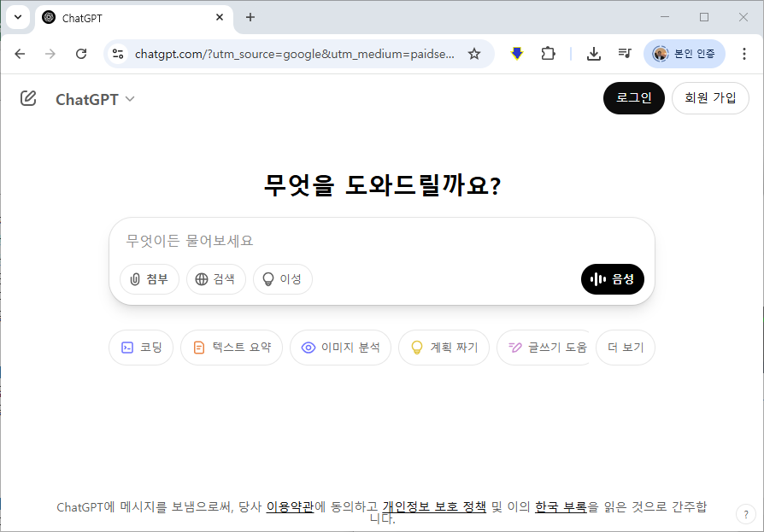Image resolution: width=764 pixels, height=532 pixels.
Task: Click the 본인 인증 profile button
Action: (684, 54)
